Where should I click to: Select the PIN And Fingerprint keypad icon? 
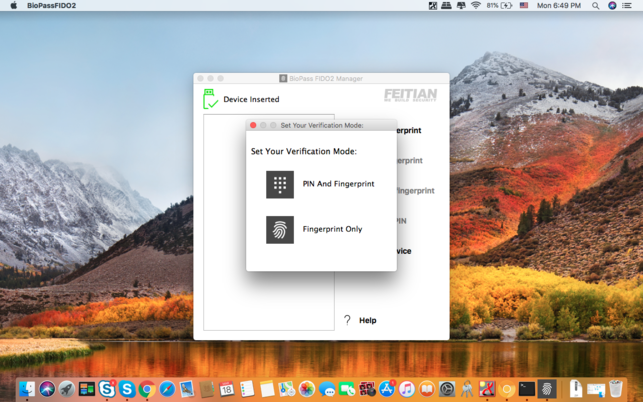pyautogui.click(x=280, y=185)
